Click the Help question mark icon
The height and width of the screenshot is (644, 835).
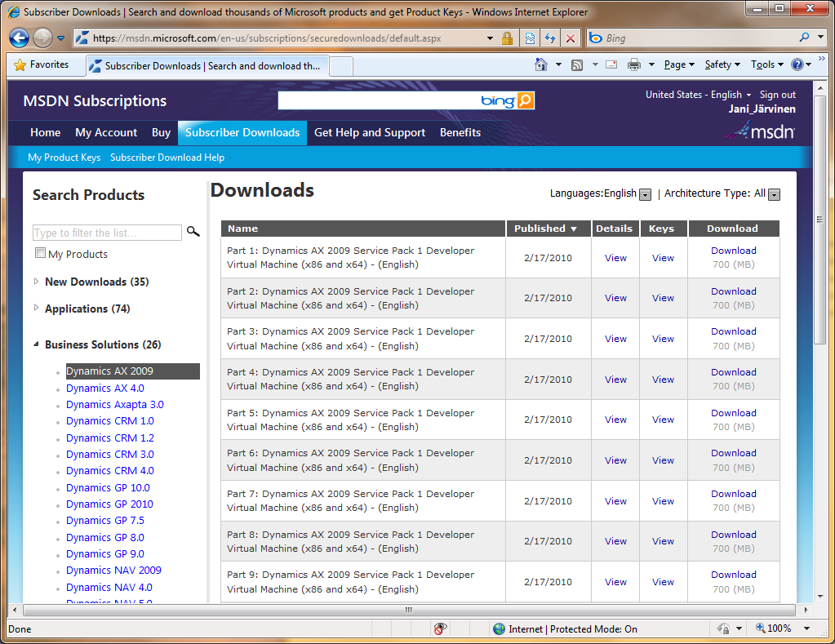(797, 64)
